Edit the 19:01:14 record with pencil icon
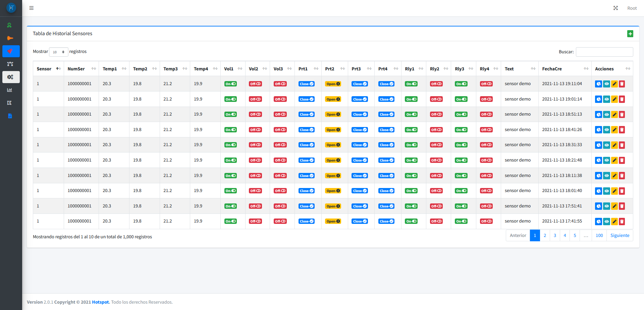 pyautogui.click(x=614, y=99)
